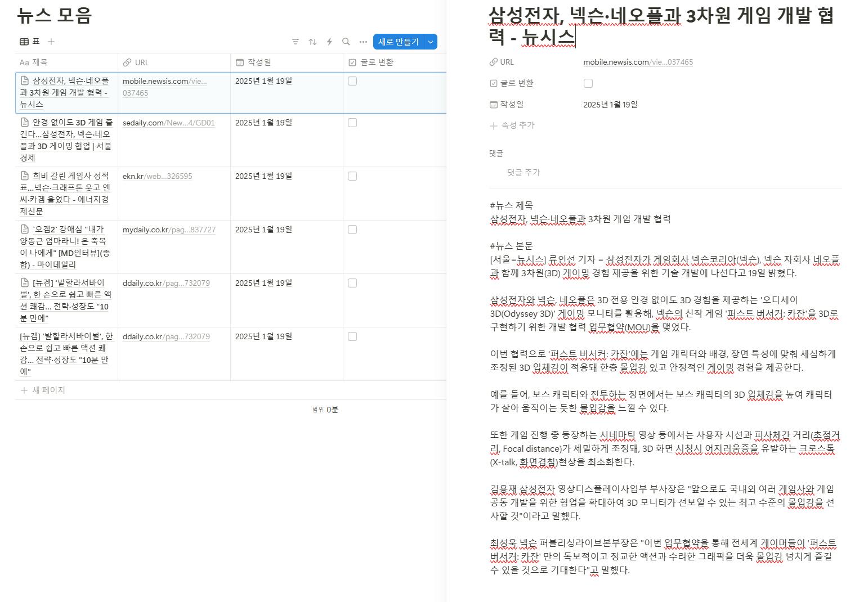The width and height of the screenshot is (868, 602).
Task: Check 글로 변환 for first 발할라서바이벌 row
Action: click(x=352, y=283)
